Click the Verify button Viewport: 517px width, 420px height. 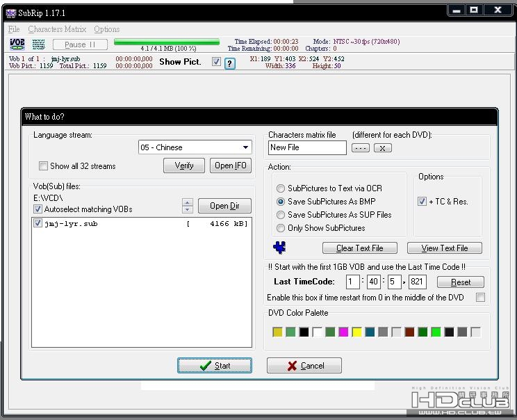click(184, 165)
